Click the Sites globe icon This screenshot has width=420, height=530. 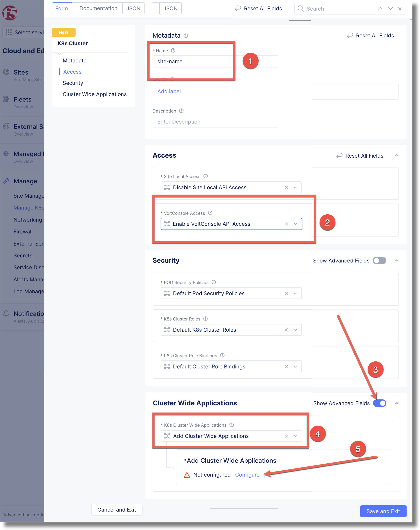coord(6,72)
